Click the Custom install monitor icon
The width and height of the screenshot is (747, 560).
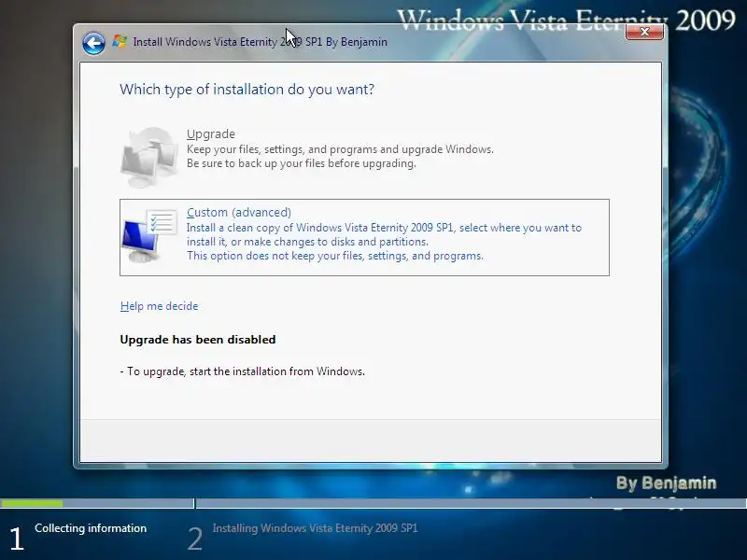click(x=149, y=236)
